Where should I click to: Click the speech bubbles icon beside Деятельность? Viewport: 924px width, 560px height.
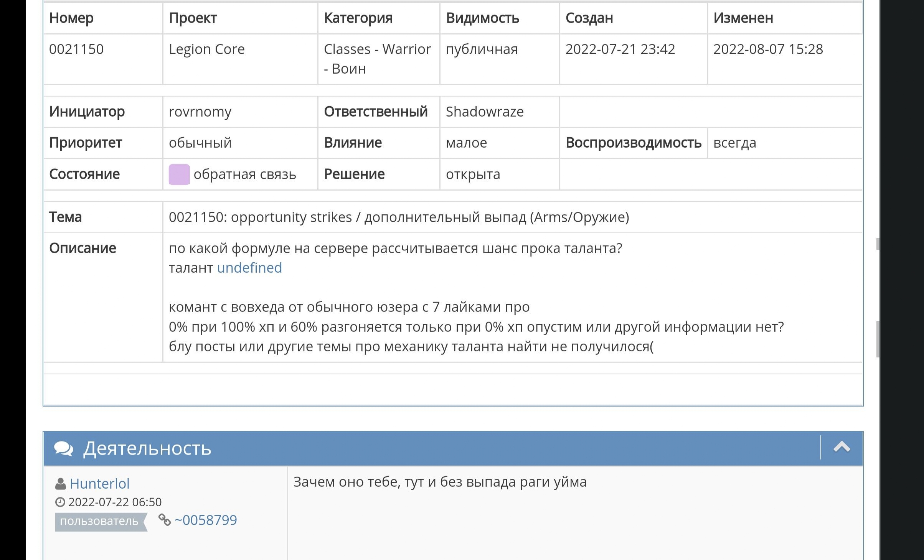click(64, 448)
